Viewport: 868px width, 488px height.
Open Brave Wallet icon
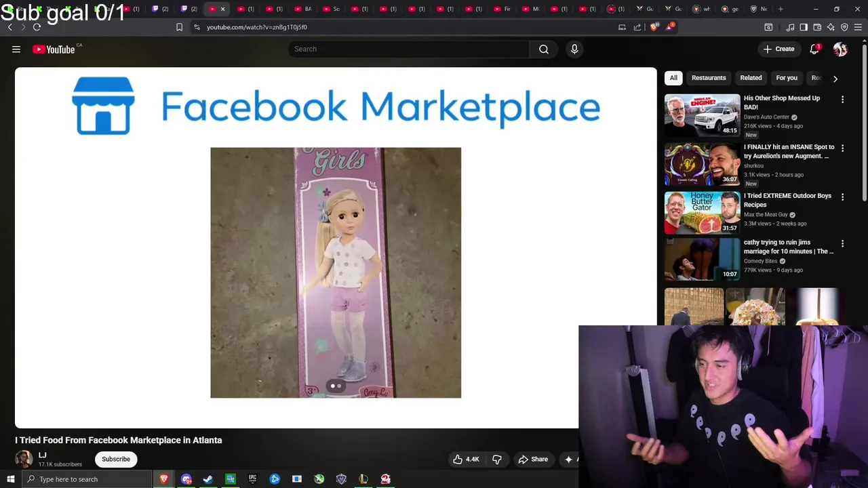pyautogui.click(x=817, y=27)
